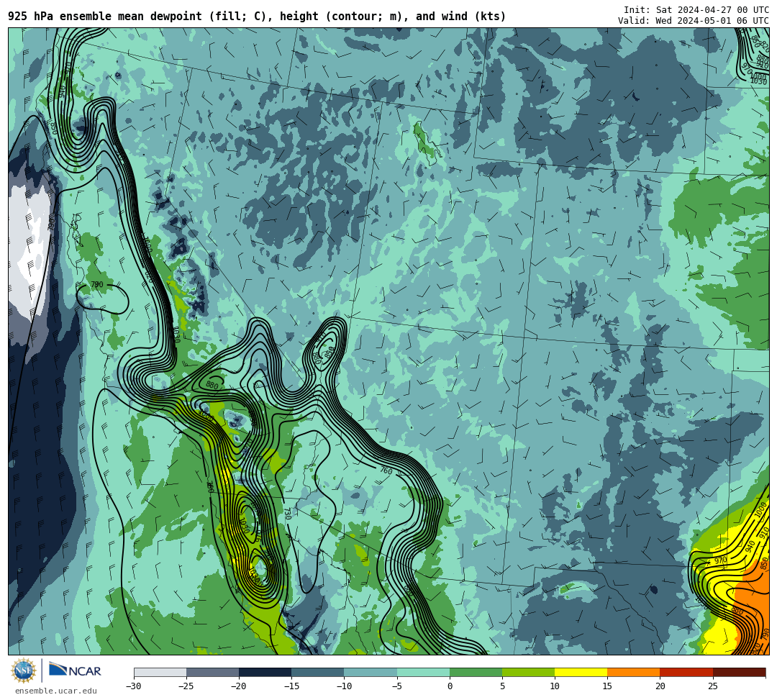
Task: Click the plot title text
Action: (x=257, y=17)
